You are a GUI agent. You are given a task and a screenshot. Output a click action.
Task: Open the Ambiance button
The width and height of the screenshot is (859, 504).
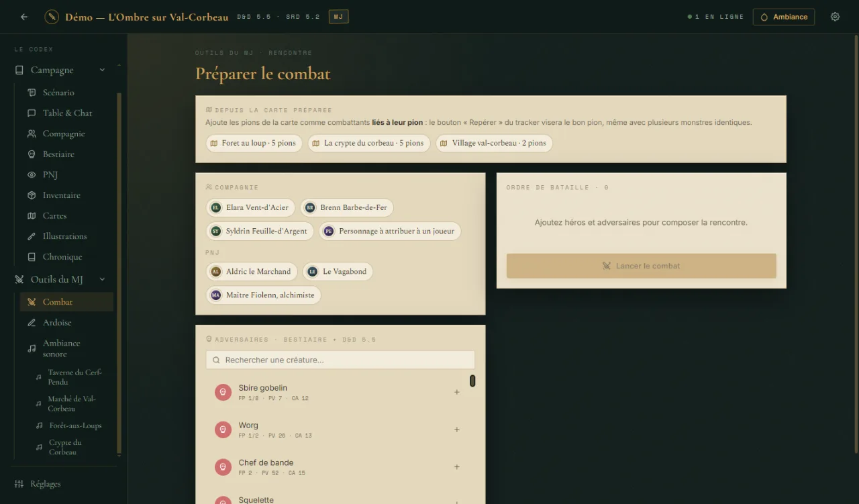click(784, 17)
